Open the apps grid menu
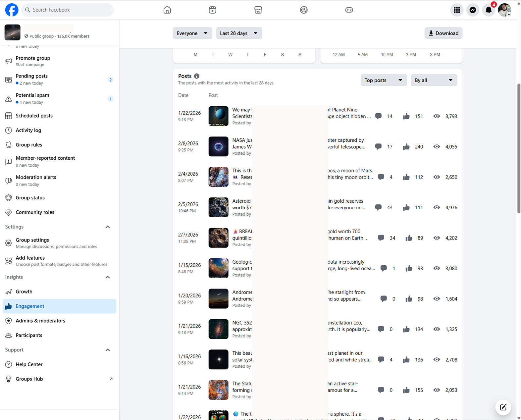 [x=457, y=10]
